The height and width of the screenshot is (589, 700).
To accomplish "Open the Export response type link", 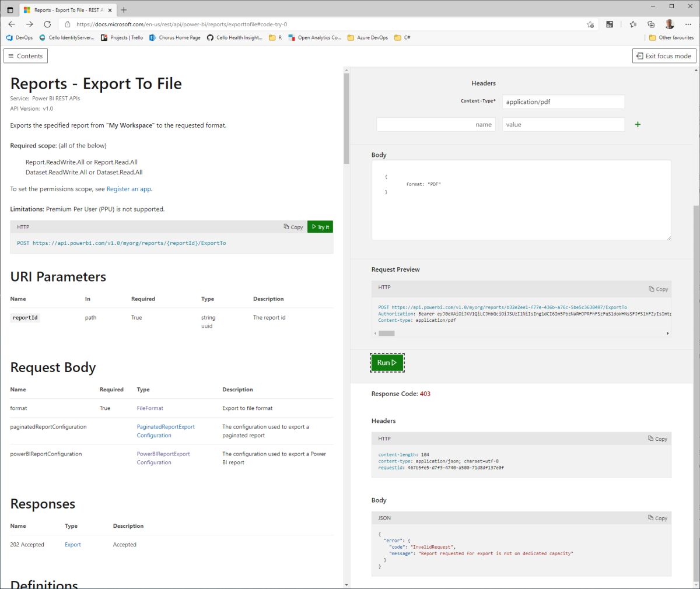I will pyautogui.click(x=73, y=545).
